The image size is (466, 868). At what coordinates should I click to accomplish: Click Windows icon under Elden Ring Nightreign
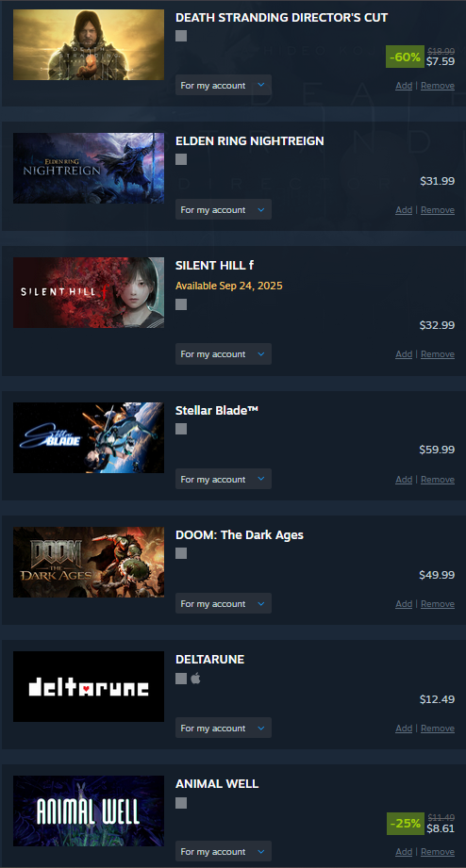click(181, 159)
